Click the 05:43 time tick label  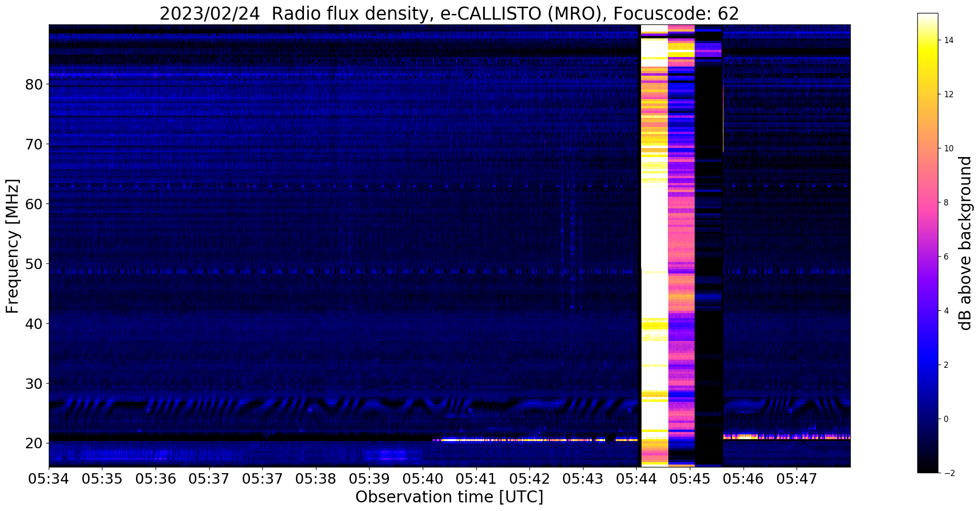583,478
